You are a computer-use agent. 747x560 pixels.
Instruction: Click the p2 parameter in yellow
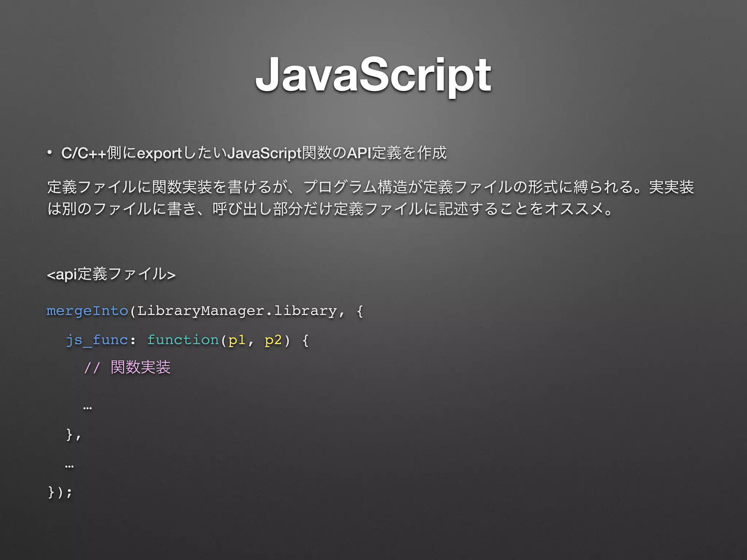coord(273,341)
